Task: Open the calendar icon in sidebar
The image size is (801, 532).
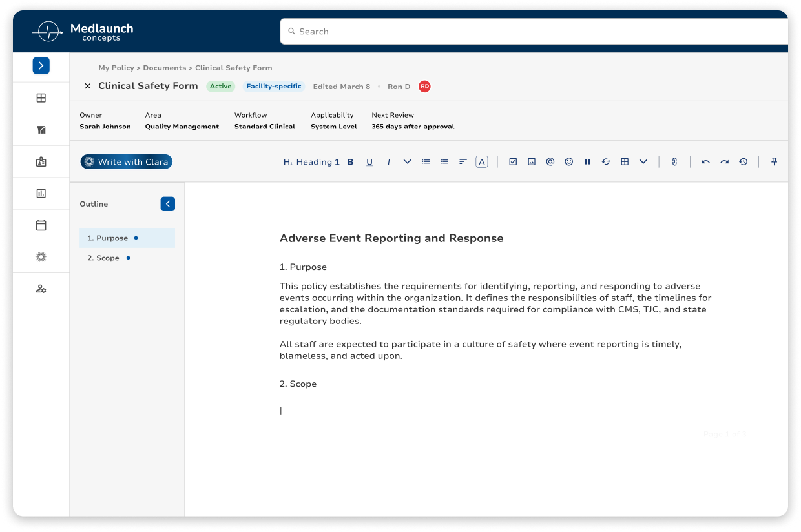Action: pyautogui.click(x=41, y=225)
